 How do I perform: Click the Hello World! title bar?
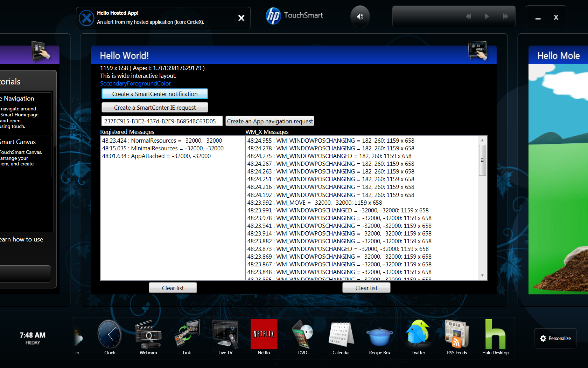tap(294, 55)
